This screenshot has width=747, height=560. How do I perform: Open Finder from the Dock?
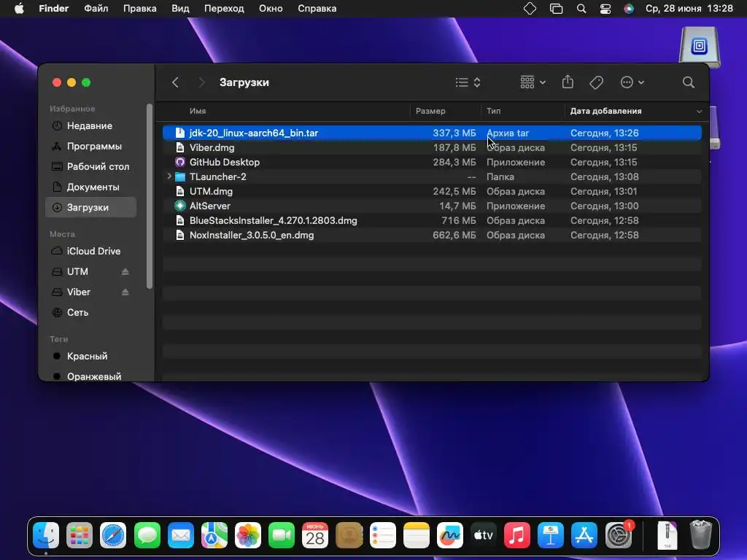click(46, 535)
